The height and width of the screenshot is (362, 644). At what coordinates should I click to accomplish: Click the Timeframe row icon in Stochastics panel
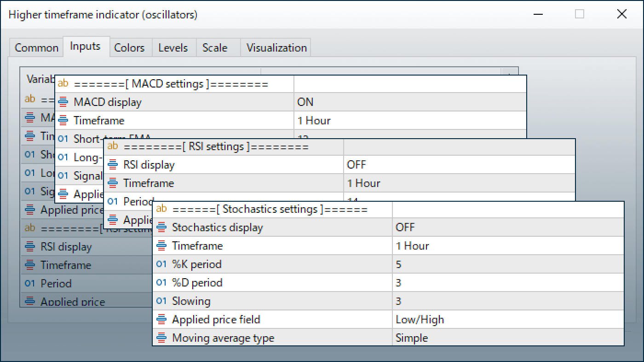click(x=161, y=246)
